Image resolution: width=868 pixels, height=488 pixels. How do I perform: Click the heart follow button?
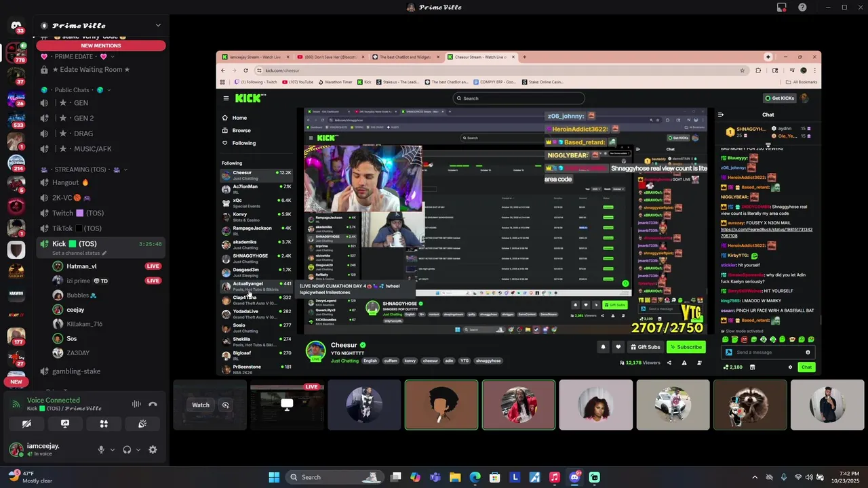(618, 347)
